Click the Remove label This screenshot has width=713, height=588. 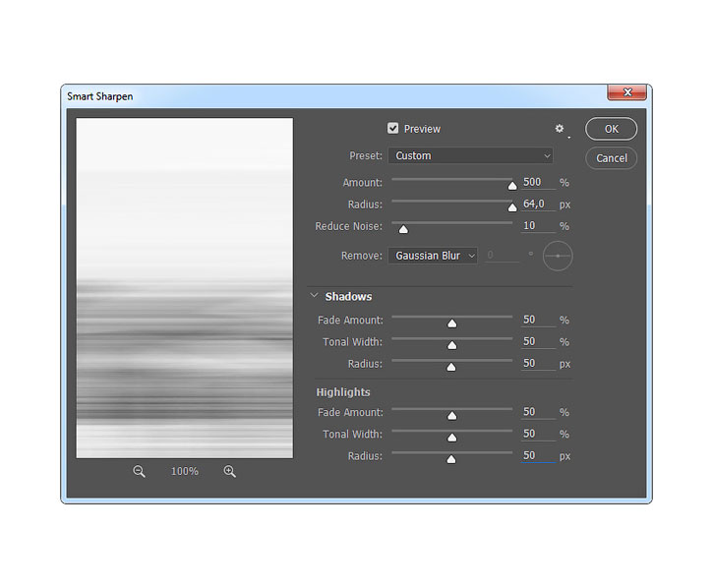(x=362, y=256)
